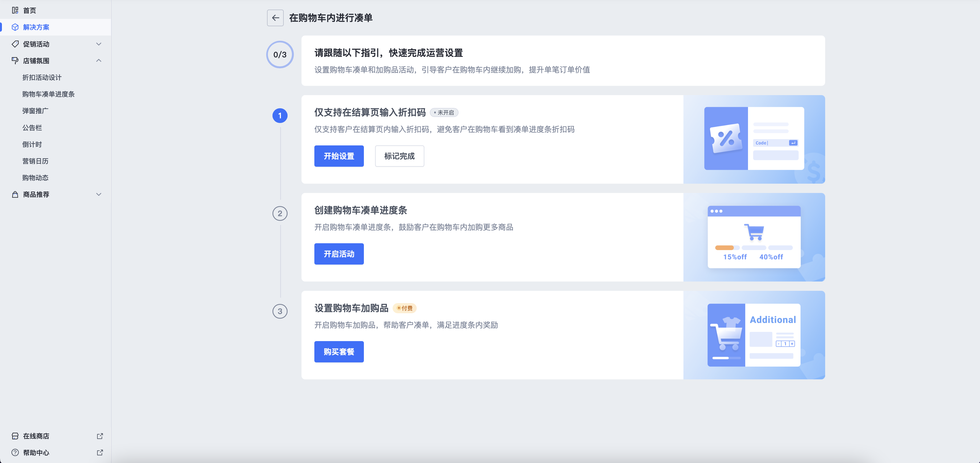Click the 促销活动 tag icon

coord(15,44)
